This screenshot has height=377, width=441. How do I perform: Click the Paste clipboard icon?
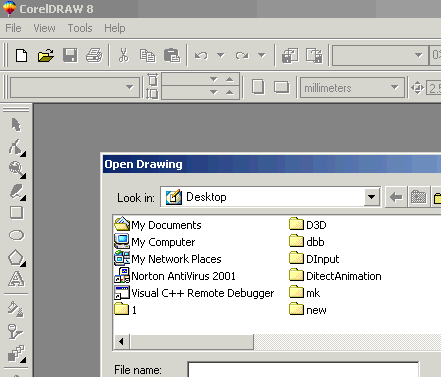click(x=172, y=55)
